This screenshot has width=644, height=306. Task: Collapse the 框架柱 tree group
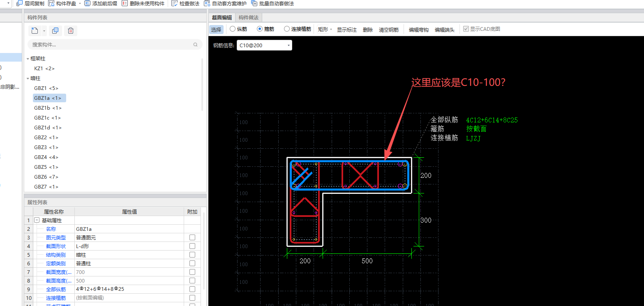(28, 59)
